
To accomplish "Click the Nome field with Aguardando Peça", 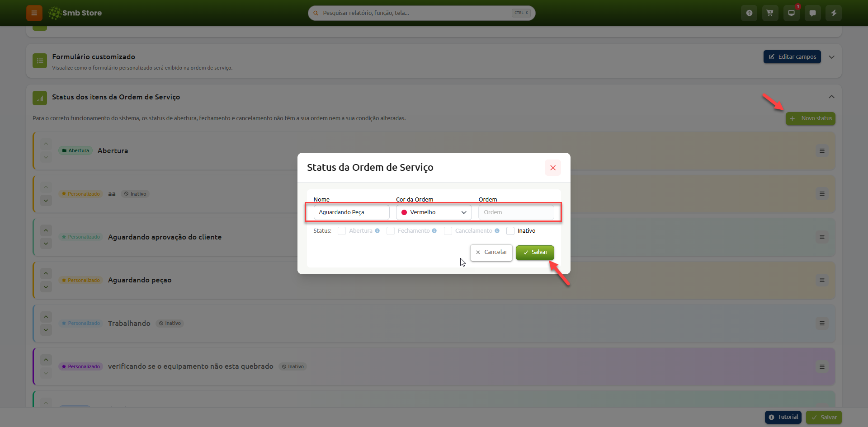I will [x=351, y=212].
